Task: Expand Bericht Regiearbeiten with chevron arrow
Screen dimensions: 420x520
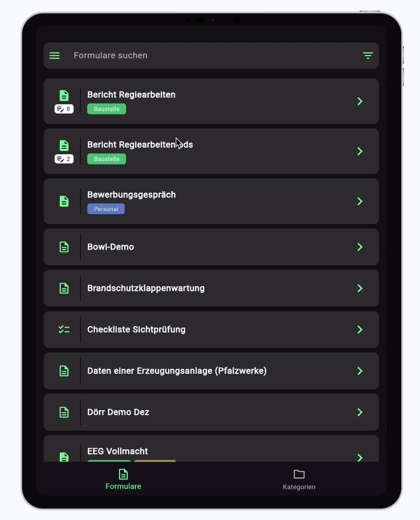Action: tap(360, 101)
